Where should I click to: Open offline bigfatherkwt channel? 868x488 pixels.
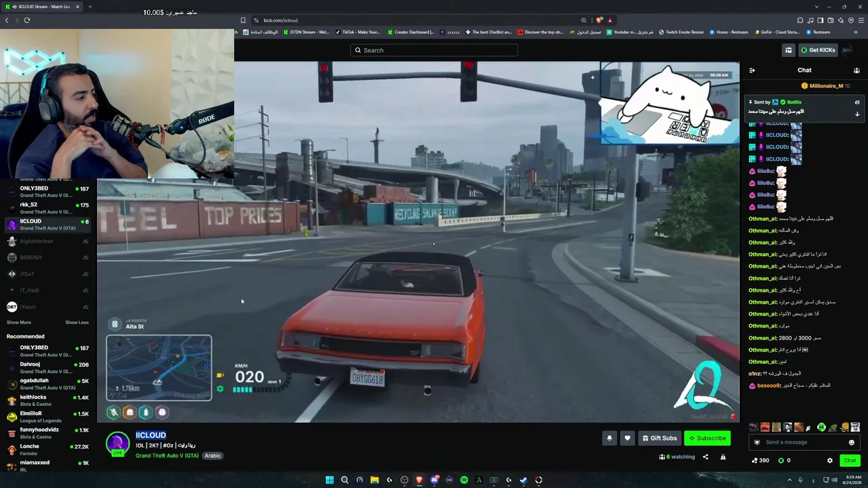click(47, 241)
